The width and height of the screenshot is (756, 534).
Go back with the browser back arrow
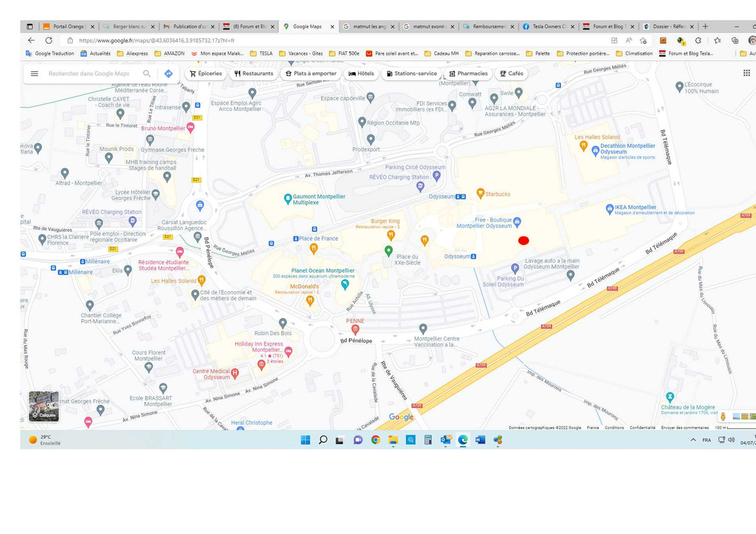pos(31,41)
